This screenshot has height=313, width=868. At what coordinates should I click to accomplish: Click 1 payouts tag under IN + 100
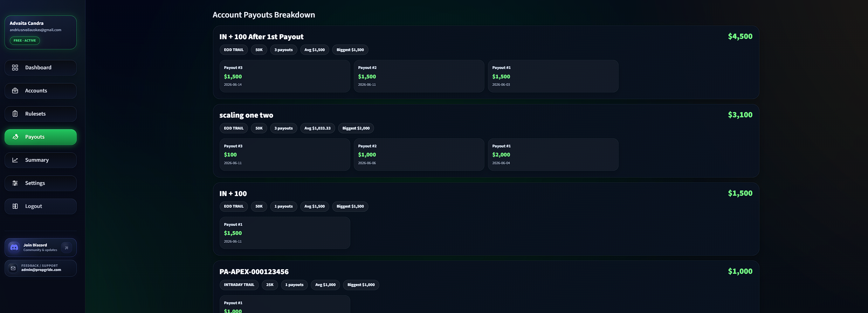283,206
